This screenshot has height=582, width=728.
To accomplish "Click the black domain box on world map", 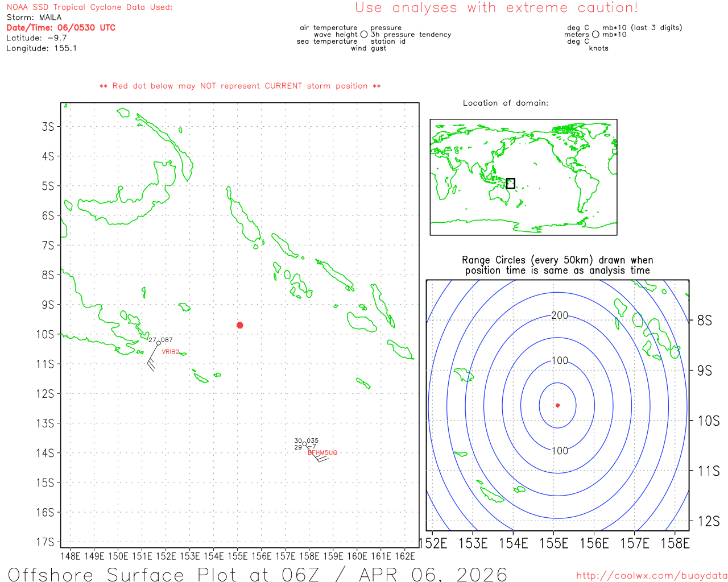I will [511, 184].
